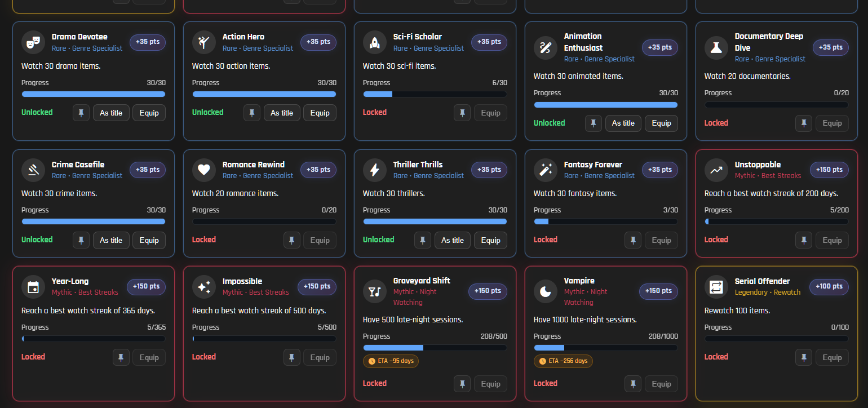The width and height of the screenshot is (868, 408).
Task: Click the Animation Enthusiast brush icon
Action: [x=546, y=47]
